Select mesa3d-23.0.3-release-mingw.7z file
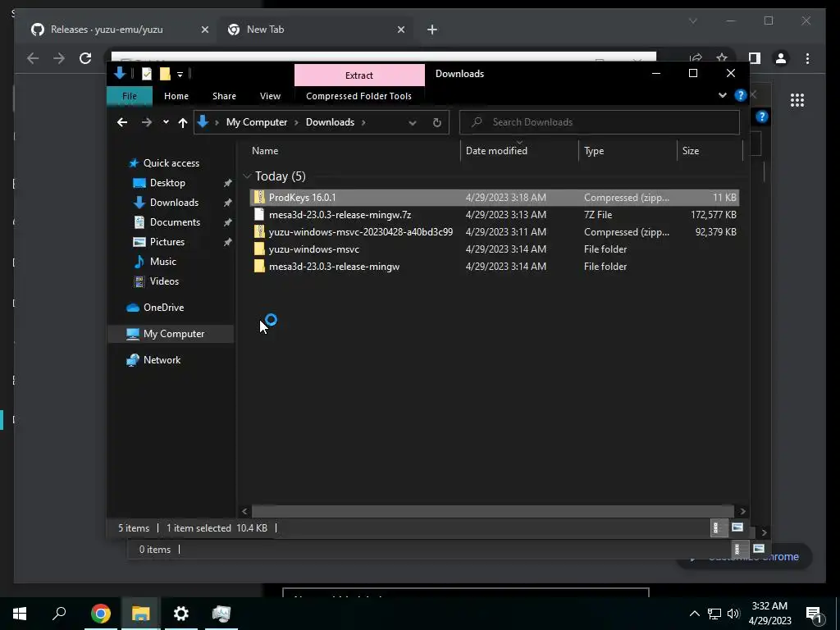The width and height of the screenshot is (840, 630). 494,215
